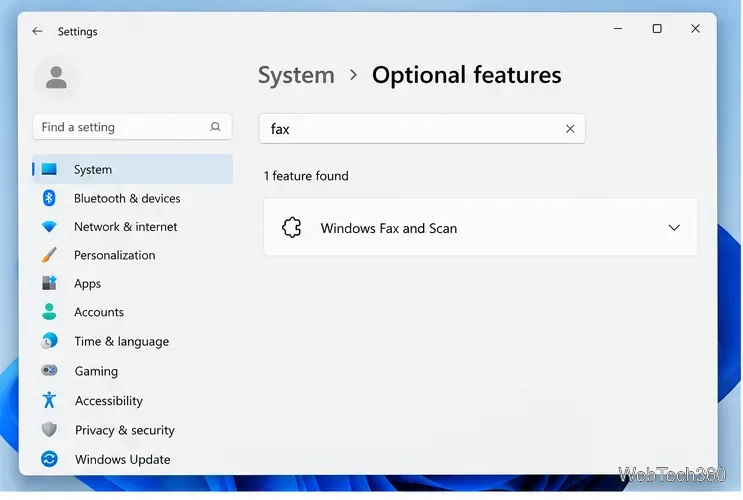Click the Time & language clock icon
743x500 pixels.
pyautogui.click(x=49, y=341)
